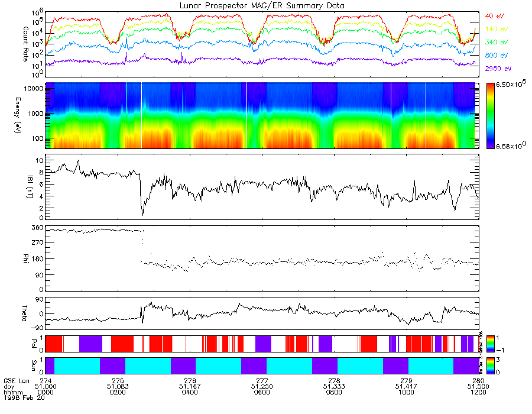Click the energy spectrogram color bar
Screen dimensions: 532x414
(490, 116)
